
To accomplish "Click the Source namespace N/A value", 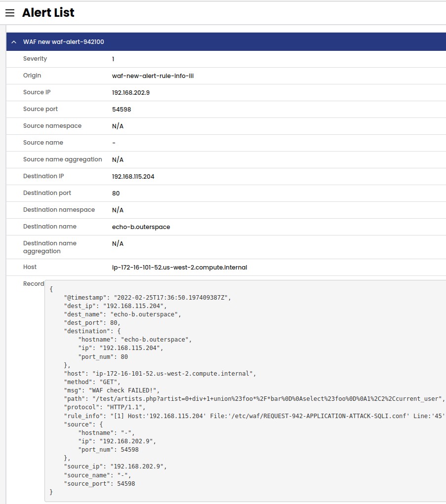I will click(x=118, y=126).
